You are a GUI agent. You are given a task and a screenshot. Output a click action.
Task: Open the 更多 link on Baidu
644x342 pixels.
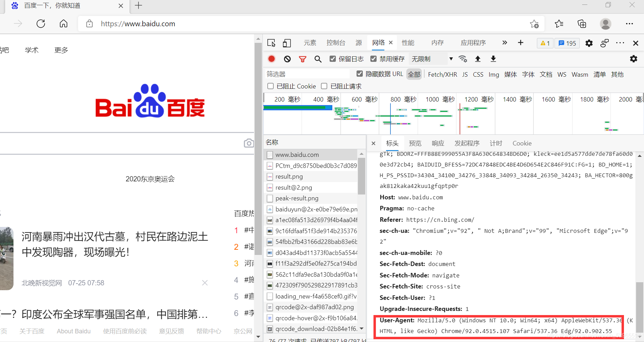point(61,50)
